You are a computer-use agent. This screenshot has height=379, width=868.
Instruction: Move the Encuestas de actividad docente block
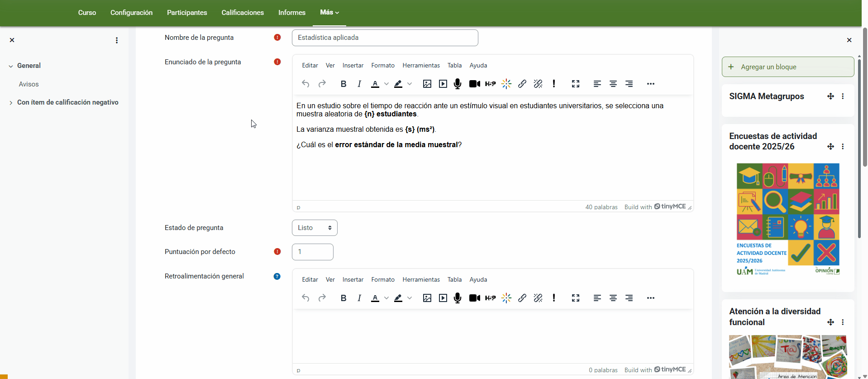(x=830, y=146)
